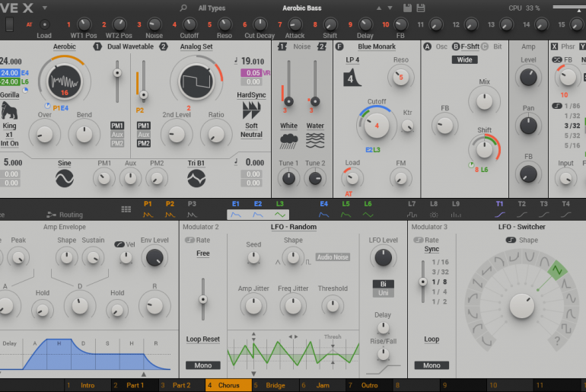The image size is (586, 392).
Task: Click the Loop label in Modulator 3
Action: [432, 339]
